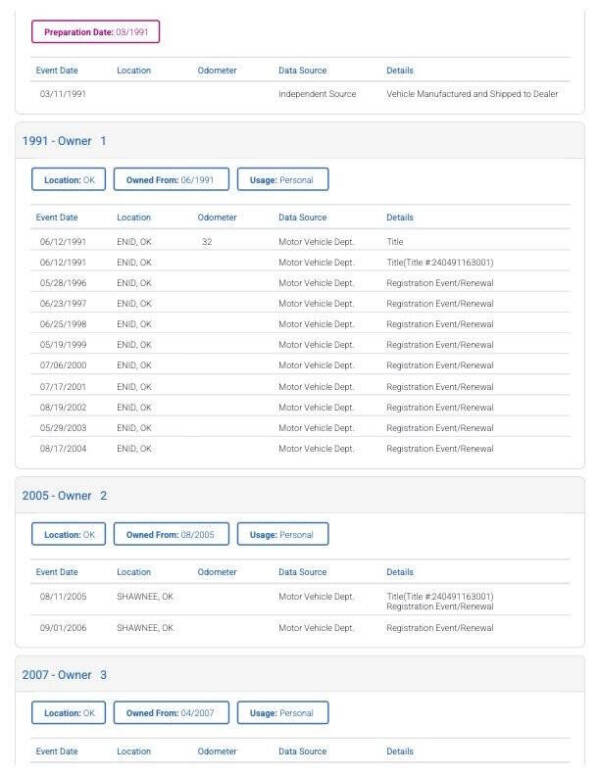
Task: Select the Owned From 06/1991 badge
Action: 171,179
